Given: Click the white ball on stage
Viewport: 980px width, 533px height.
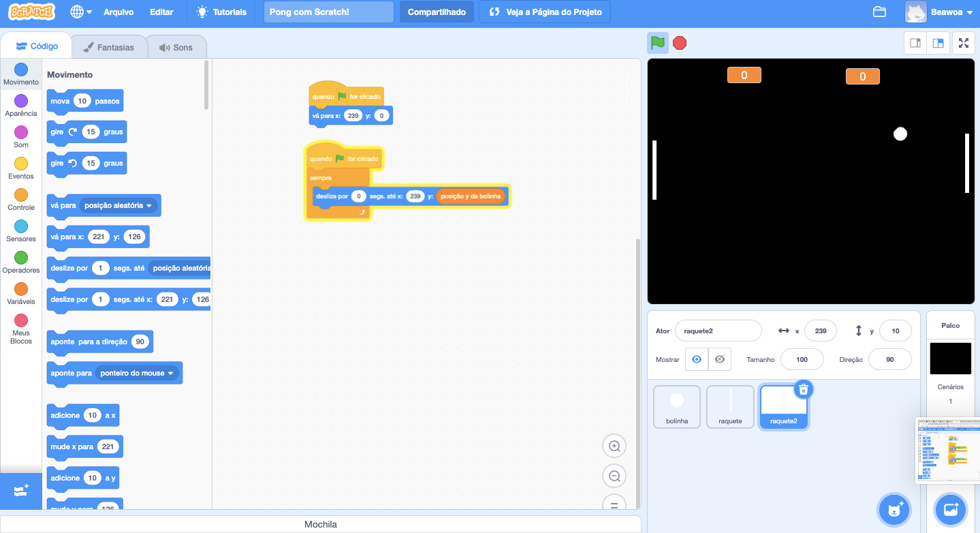Looking at the screenshot, I should point(900,134).
